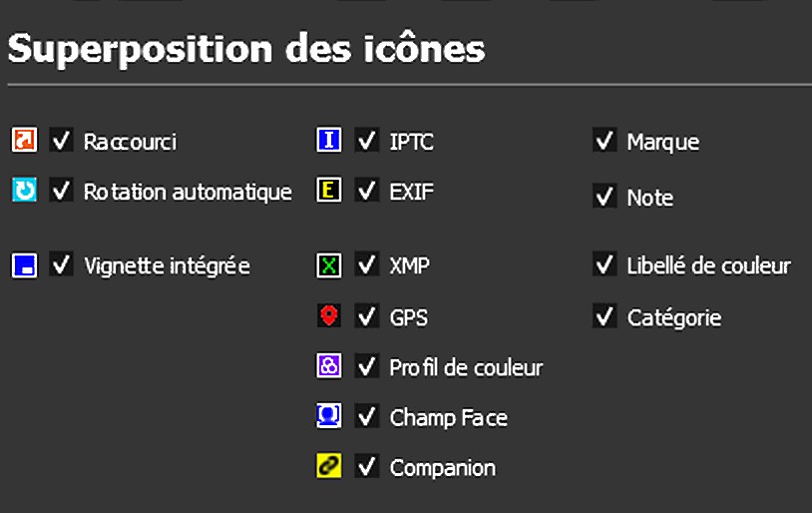The image size is (812, 513).
Task: Click the blue Vignette intégrée icon
Action: pyautogui.click(x=24, y=265)
